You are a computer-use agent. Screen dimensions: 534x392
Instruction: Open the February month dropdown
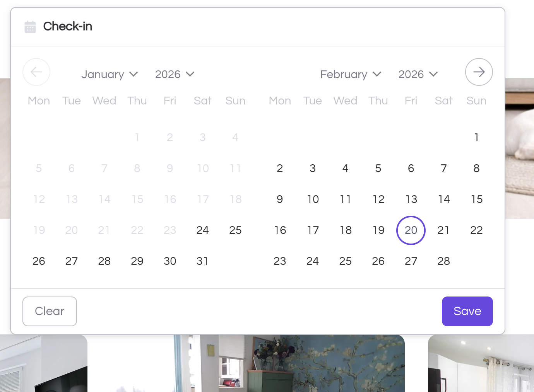coord(351,74)
